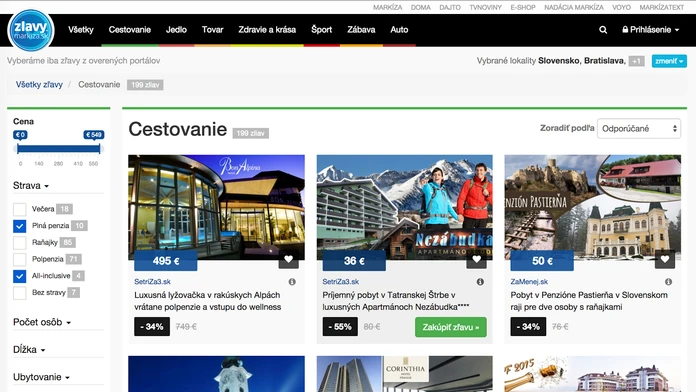Open Luxusná lyžovačka v rakúskych Alpách title
The height and width of the screenshot is (392, 696).
pyautogui.click(x=208, y=301)
